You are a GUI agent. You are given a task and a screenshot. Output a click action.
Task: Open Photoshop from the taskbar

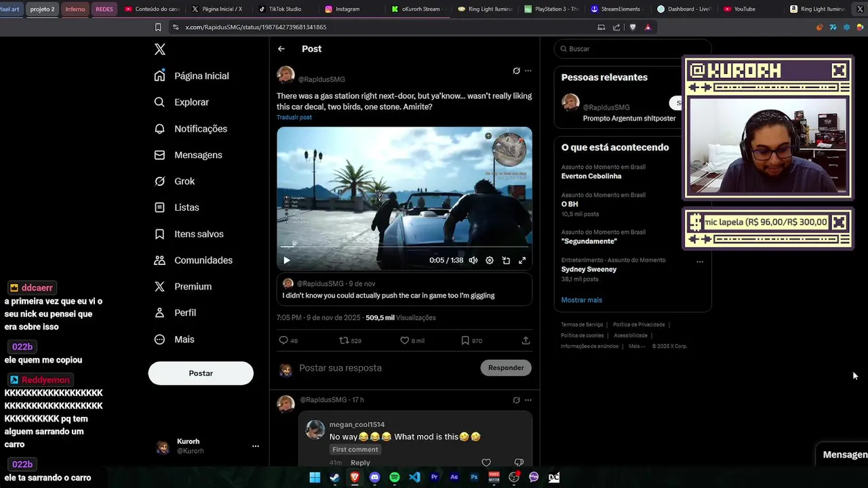click(x=474, y=477)
